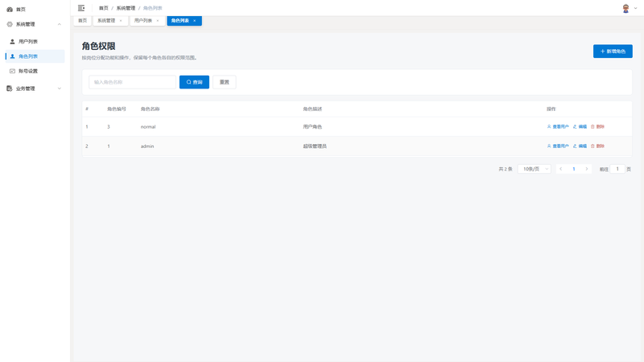Click the 角色权限 page heading

click(x=98, y=46)
